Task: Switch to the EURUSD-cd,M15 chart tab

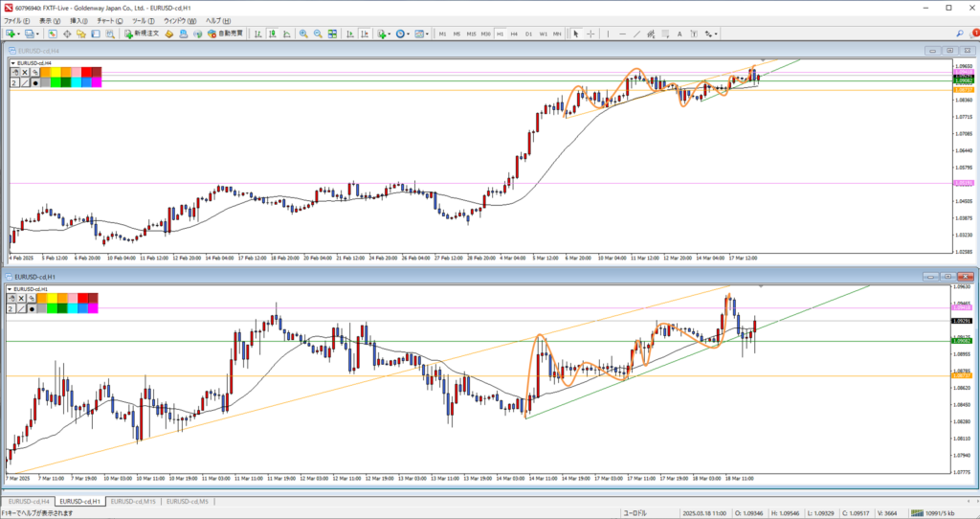Action: click(133, 501)
